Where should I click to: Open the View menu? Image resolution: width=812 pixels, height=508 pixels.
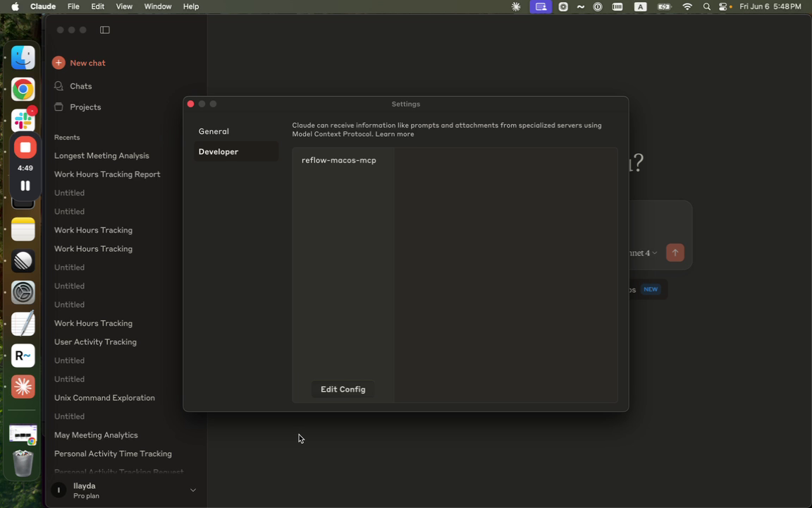pos(124,7)
